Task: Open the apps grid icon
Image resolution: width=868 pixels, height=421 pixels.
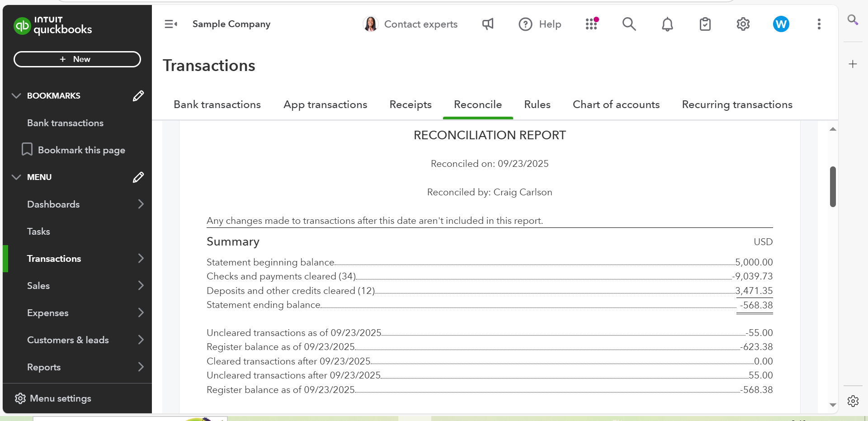Action: point(591,24)
